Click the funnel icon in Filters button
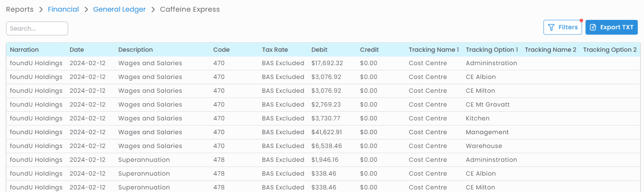 551,27
